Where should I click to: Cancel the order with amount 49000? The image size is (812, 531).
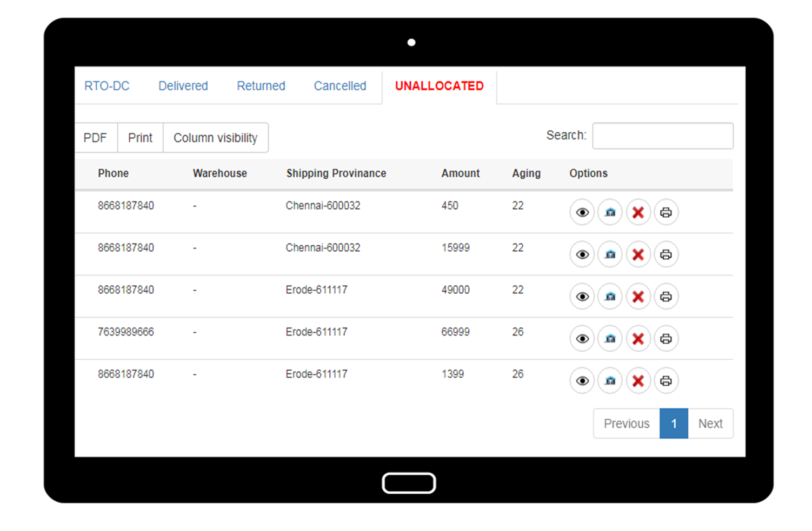point(638,297)
